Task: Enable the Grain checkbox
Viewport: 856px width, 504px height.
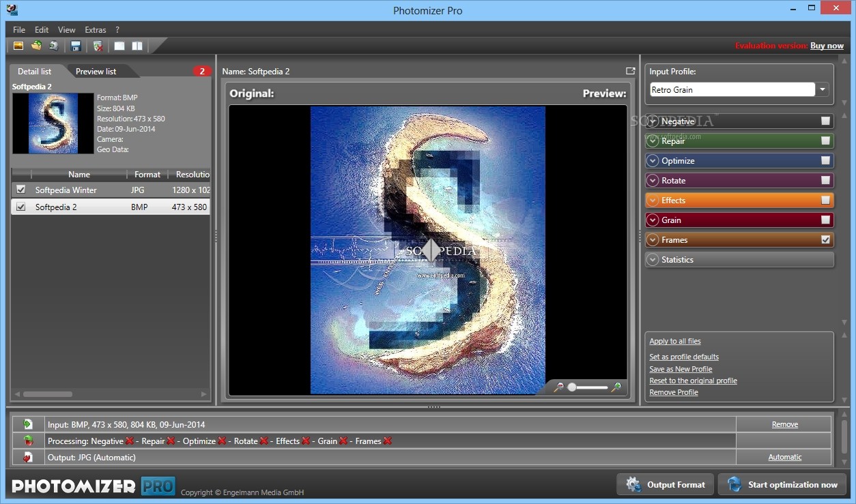Action: click(x=826, y=220)
